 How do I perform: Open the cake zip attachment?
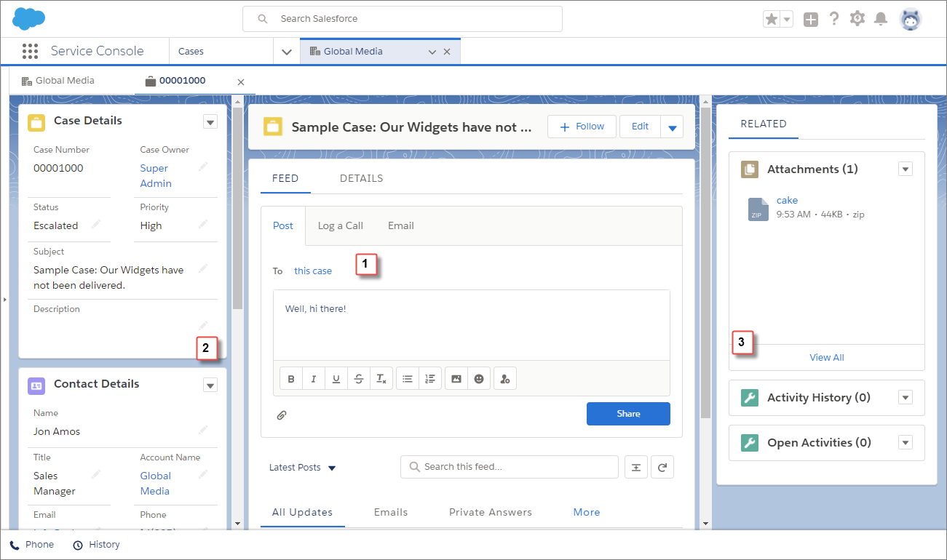tap(788, 200)
